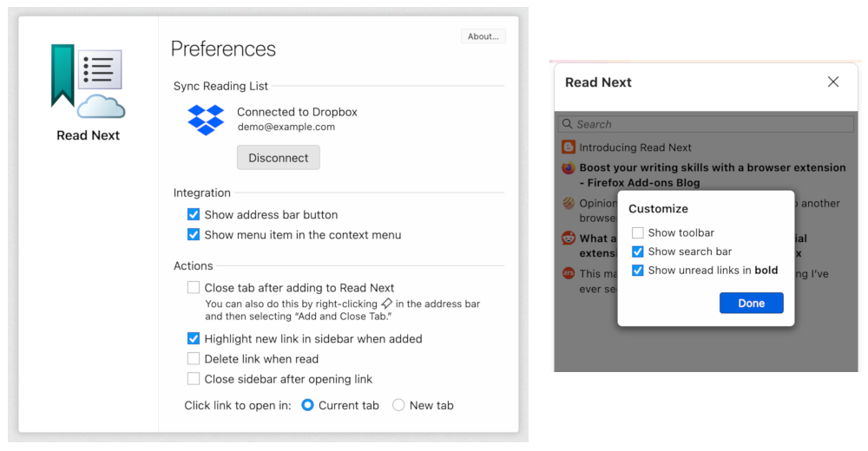
Task: Click the Ars Technica icon in the reading list
Action: click(x=569, y=273)
